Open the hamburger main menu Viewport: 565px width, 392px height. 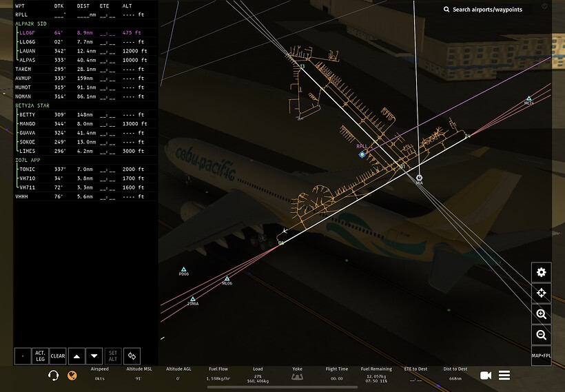504,375
